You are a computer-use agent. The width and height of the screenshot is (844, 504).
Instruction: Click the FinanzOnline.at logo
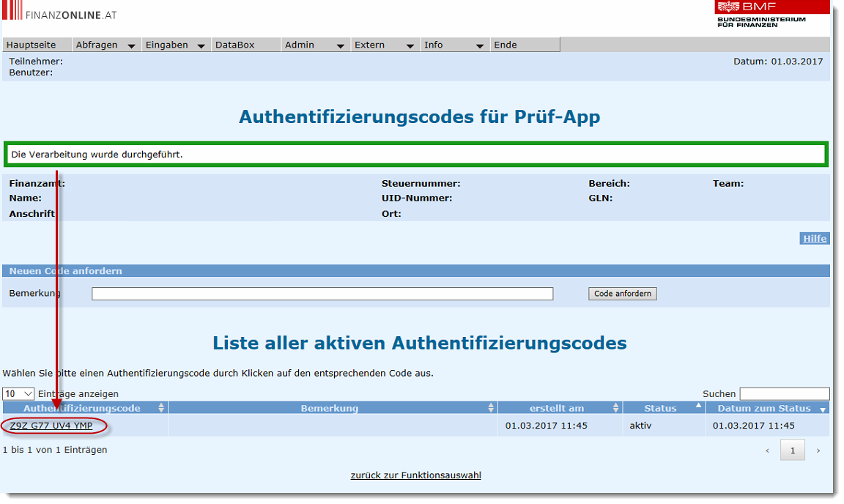pyautogui.click(x=60, y=13)
